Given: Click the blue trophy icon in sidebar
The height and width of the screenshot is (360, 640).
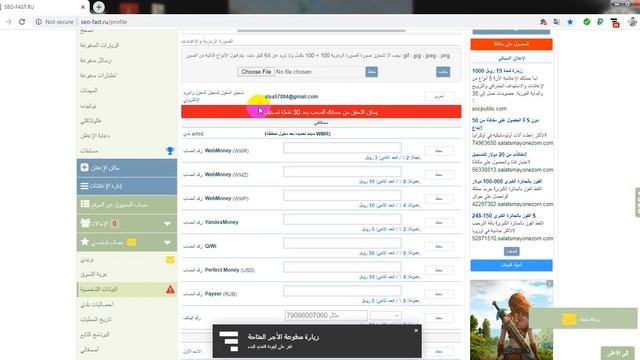Looking at the screenshot, I should [x=170, y=151].
